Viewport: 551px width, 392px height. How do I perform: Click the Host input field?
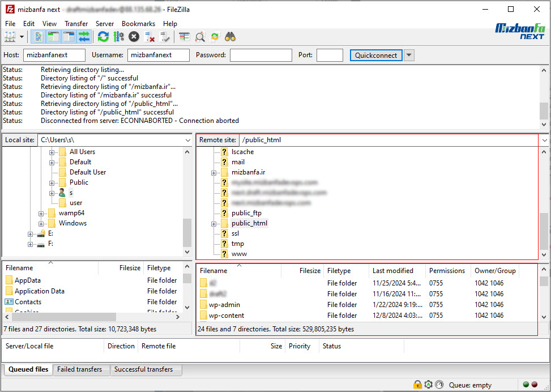pyautogui.click(x=54, y=55)
